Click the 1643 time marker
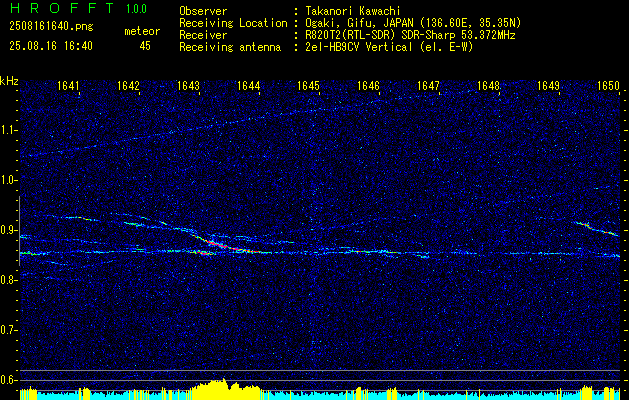629x400 pixels. (x=188, y=85)
